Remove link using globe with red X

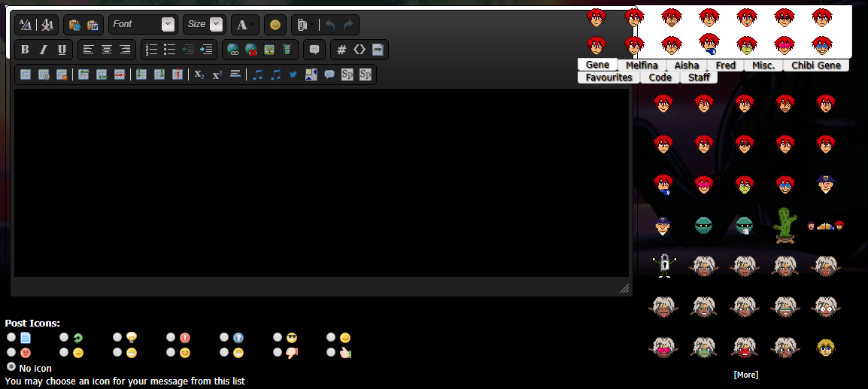pos(250,50)
